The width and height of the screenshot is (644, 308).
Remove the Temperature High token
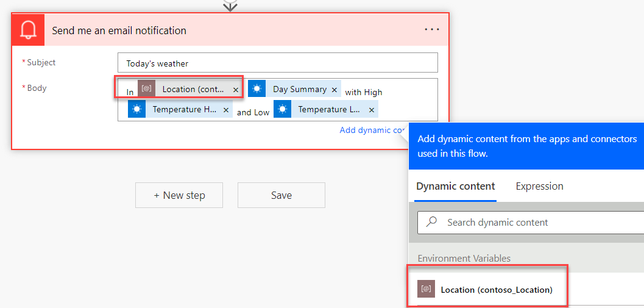(226, 110)
